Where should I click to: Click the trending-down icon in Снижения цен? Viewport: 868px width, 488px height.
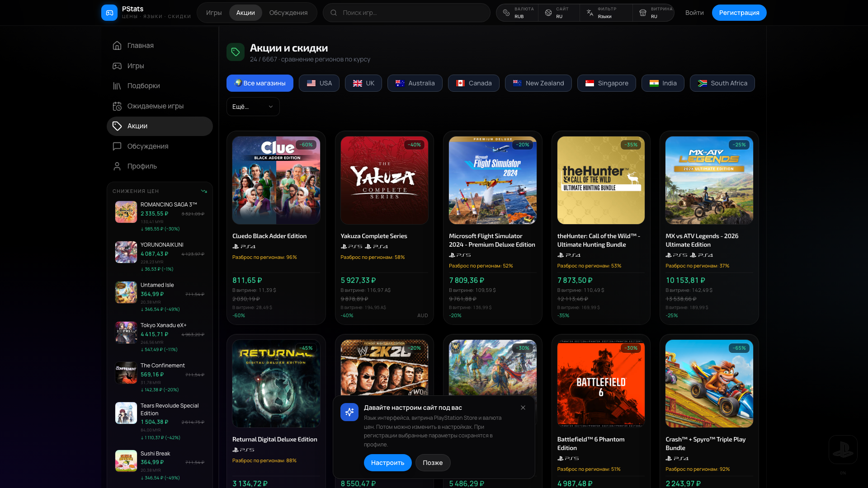(x=204, y=191)
